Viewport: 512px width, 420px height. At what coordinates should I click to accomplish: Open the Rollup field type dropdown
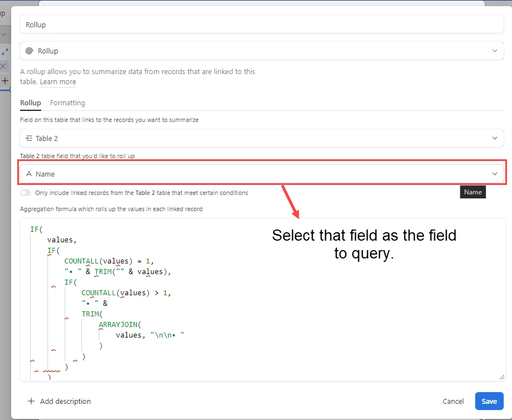pos(261,51)
